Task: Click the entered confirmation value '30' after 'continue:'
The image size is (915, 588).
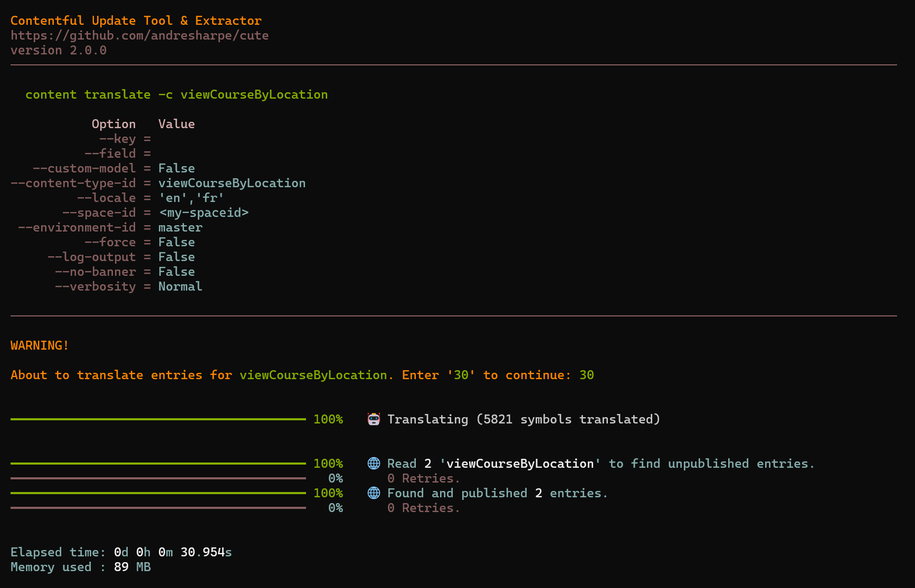Action: click(587, 375)
